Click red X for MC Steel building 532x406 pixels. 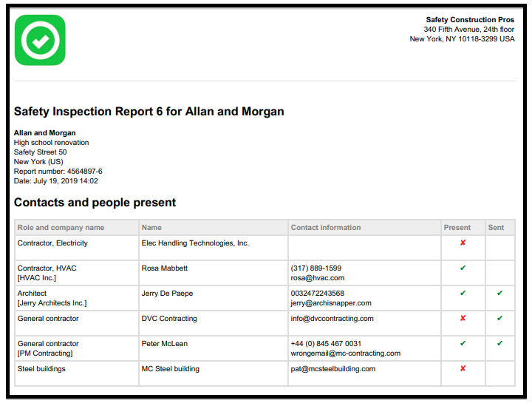(x=463, y=368)
